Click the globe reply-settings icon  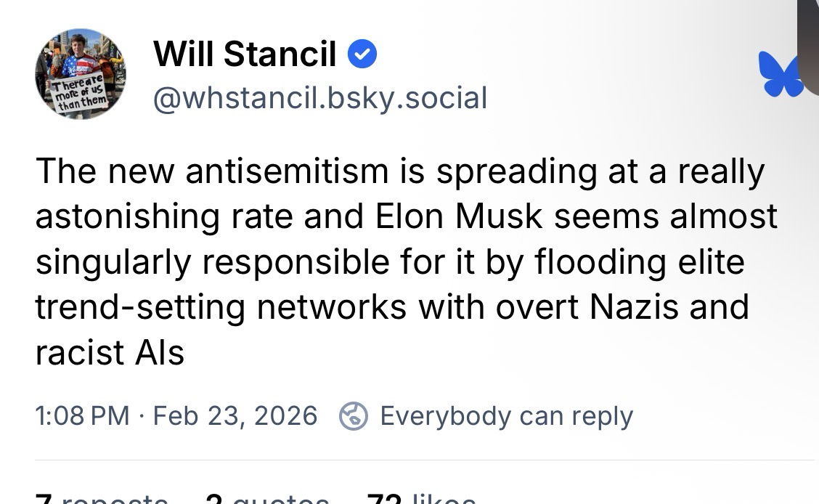353,416
